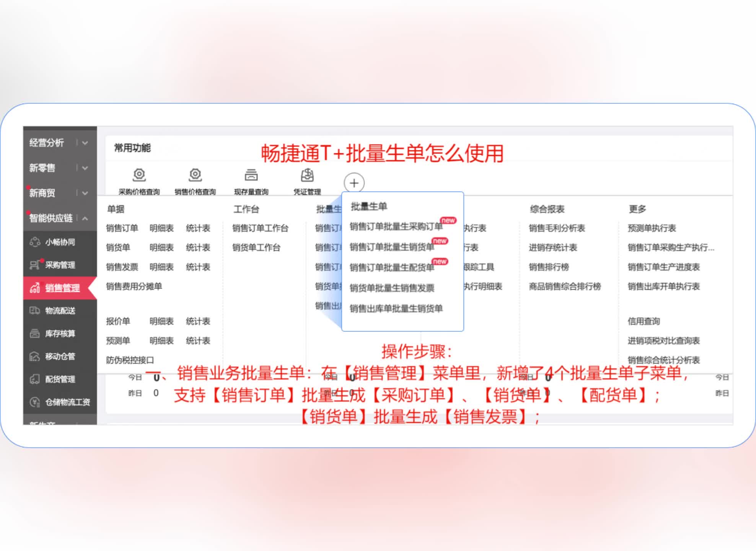Open the 现存量查询 shortcut icon

[251, 175]
